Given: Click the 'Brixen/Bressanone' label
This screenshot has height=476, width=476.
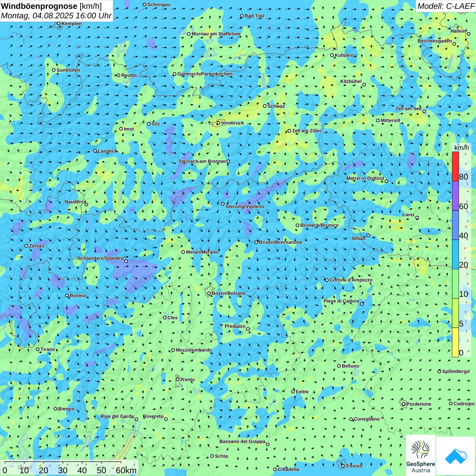Looking at the screenshot, I should [280, 242].
